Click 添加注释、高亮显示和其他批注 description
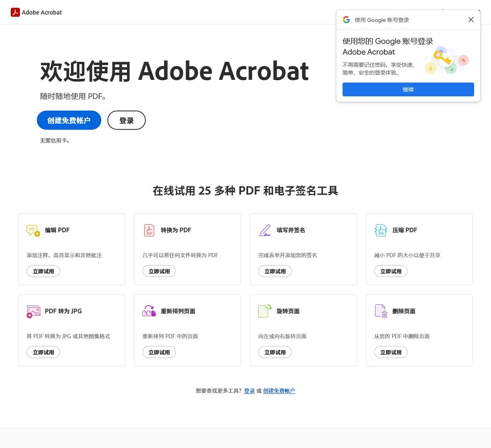Screen dimensions: 491x448 64,255
